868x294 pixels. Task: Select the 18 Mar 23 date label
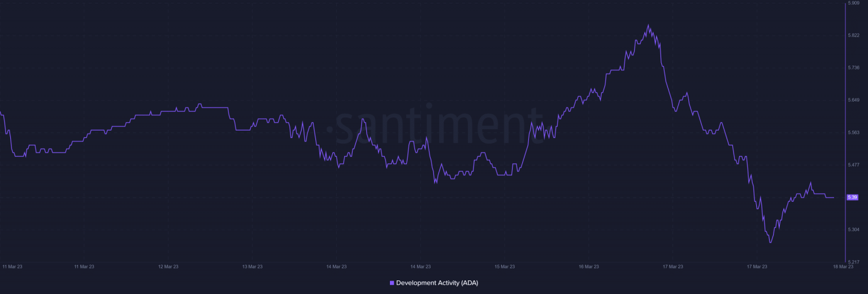pos(843,266)
